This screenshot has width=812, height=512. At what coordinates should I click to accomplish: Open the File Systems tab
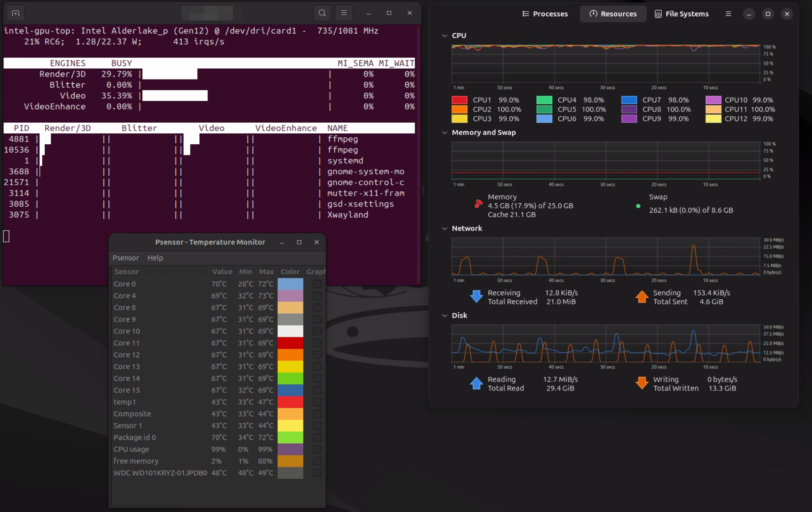pyautogui.click(x=682, y=14)
